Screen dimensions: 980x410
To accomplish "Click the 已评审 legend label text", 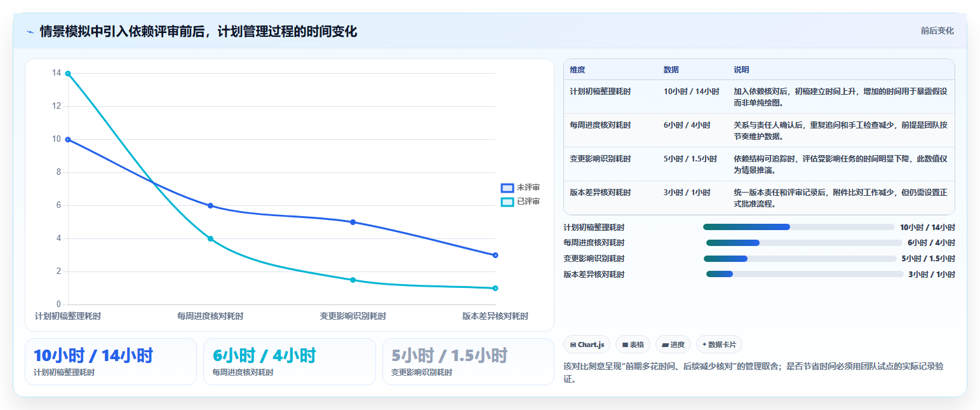I will (528, 202).
